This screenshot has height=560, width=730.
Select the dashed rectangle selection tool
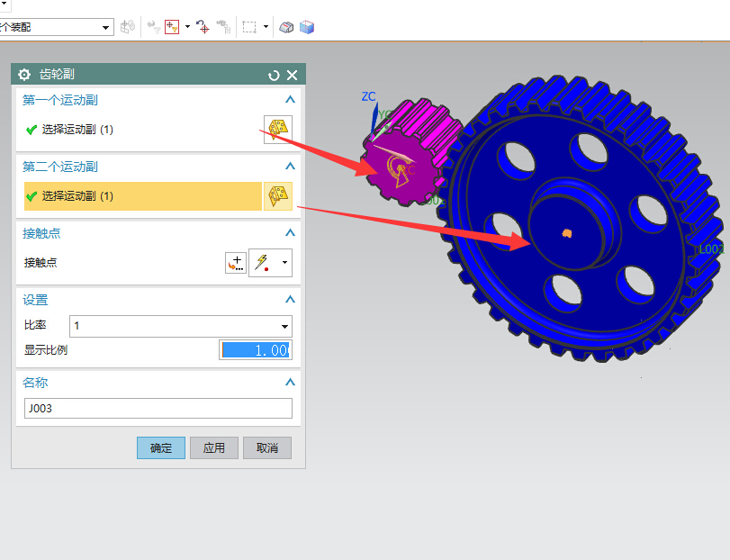click(249, 27)
